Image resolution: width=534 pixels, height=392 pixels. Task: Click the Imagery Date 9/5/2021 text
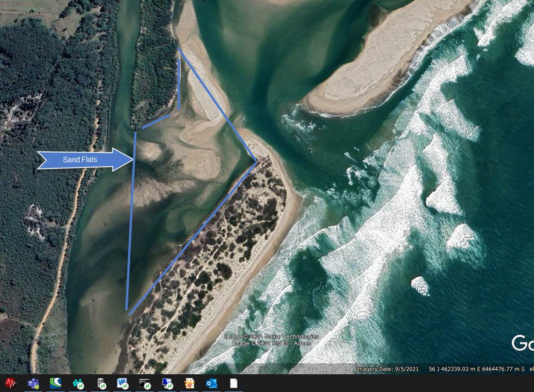click(x=387, y=369)
